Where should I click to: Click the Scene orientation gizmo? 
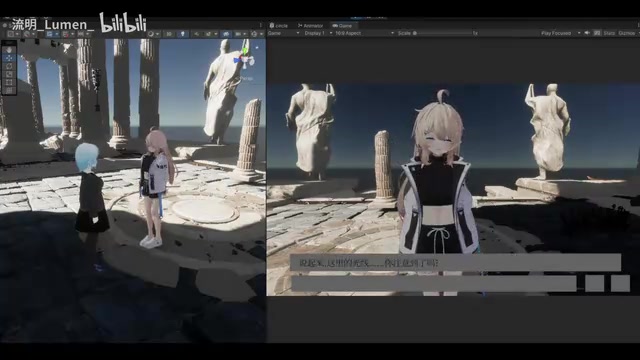click(244, 58)
